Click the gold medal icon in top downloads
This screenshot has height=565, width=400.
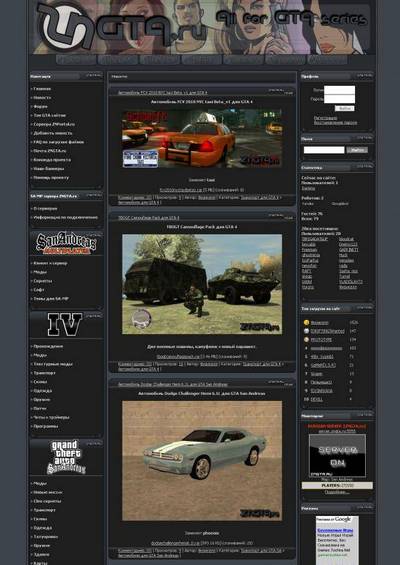pyautogui.click(x=306, y=322)
